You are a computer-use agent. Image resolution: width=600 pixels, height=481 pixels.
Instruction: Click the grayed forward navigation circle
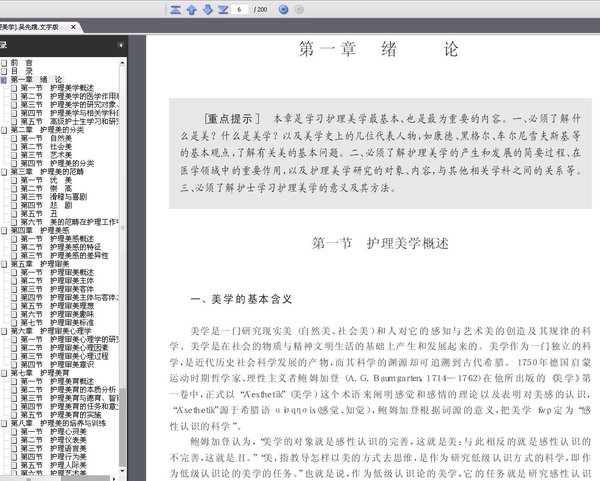point(299,10)
